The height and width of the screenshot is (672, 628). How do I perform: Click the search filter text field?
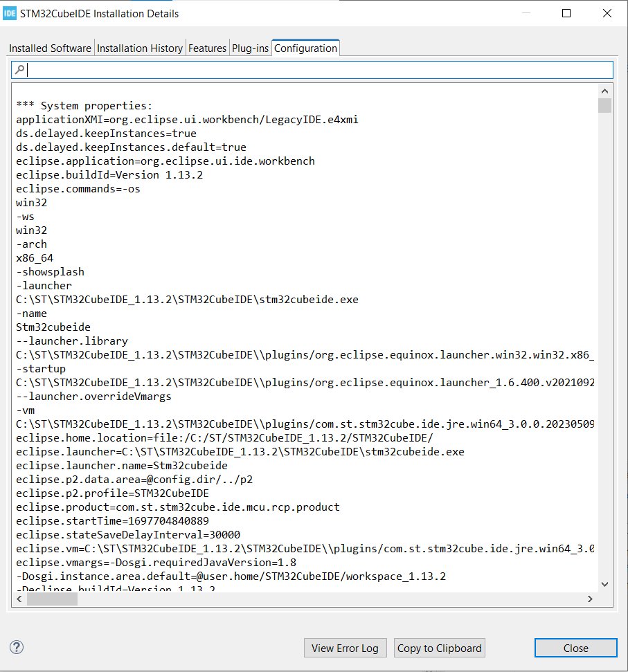point(312,70)
